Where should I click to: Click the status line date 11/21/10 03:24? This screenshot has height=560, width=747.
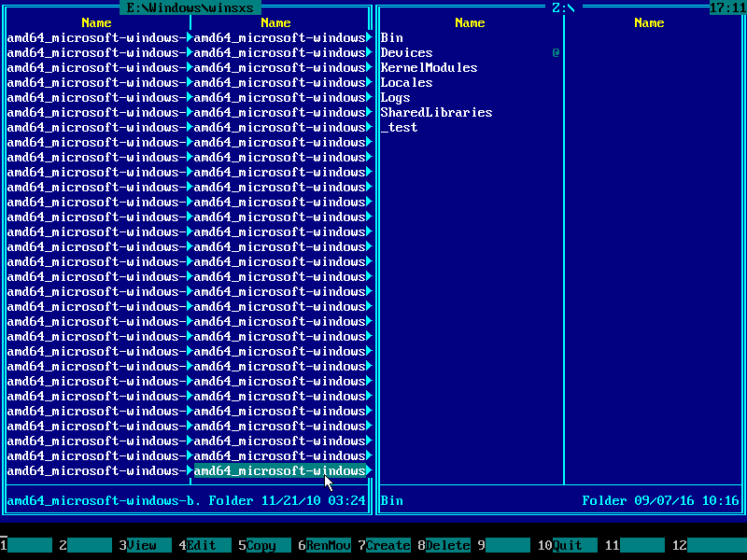(314, 500)
